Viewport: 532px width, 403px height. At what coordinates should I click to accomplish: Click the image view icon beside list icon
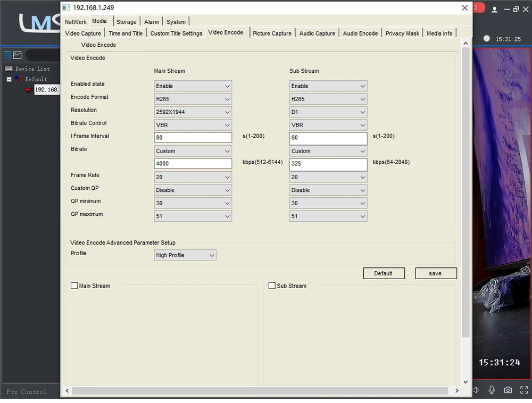coord(18,55)
